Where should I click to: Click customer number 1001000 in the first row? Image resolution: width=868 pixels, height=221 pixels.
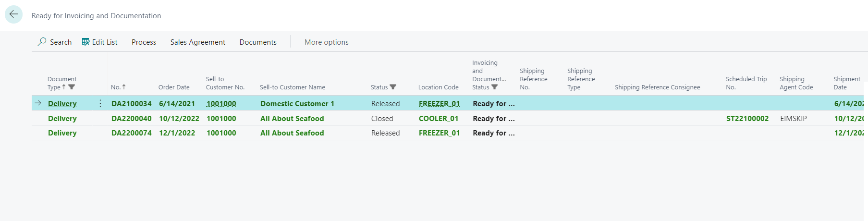(x=221, y=104)
